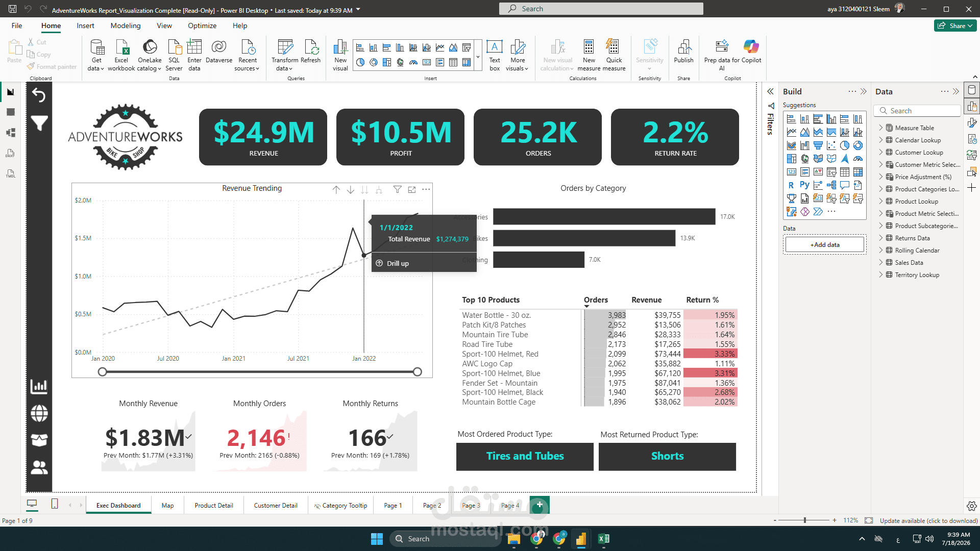980x551 pixels.
Task: Switch to mobile layout view
Action: pos(55,504)
